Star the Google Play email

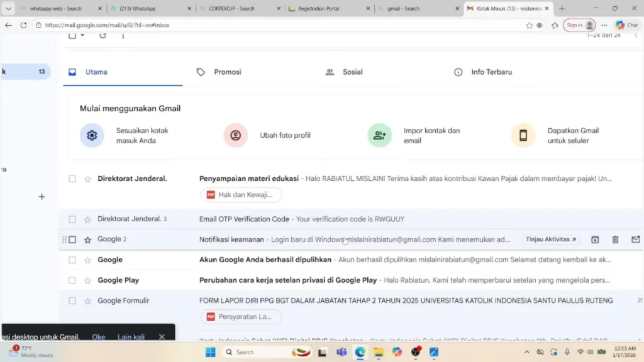pos(87,280)
